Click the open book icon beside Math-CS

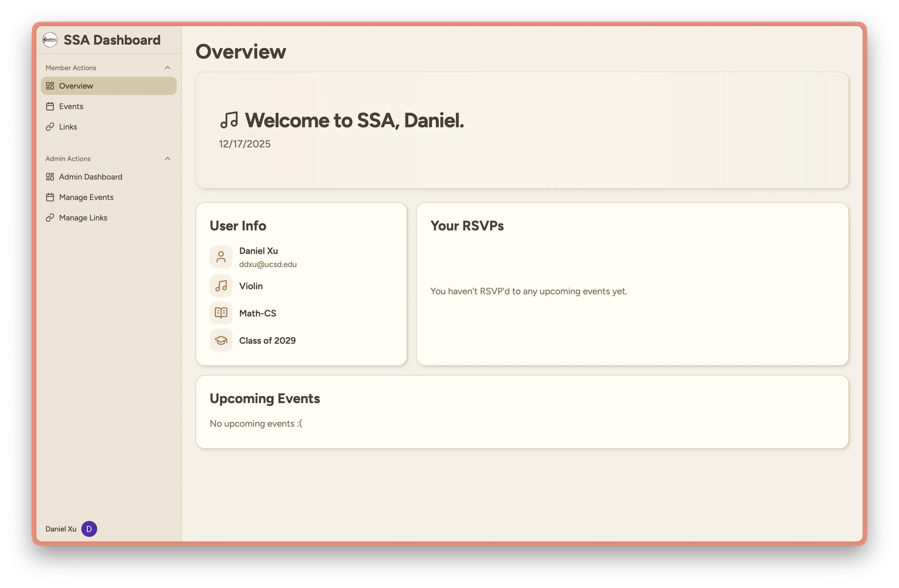(x=221, y=313)
